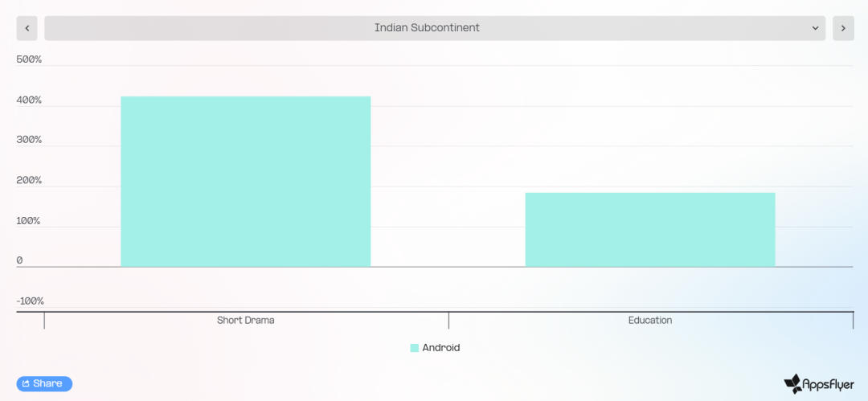This screenshot has height=401, width=868.
Task: Click the AppsFlyer leaf logo icon
Action: point(792,383)
